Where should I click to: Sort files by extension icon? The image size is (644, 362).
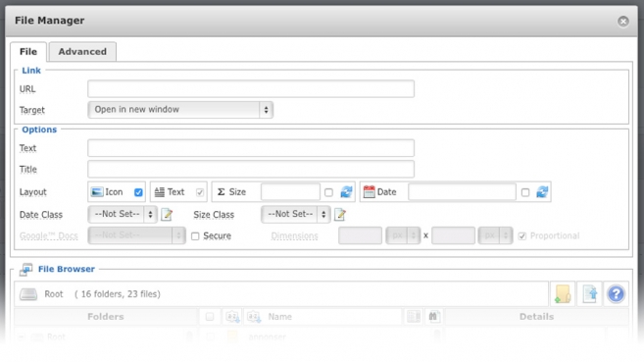pyautogui.click(x=232, y=317)
